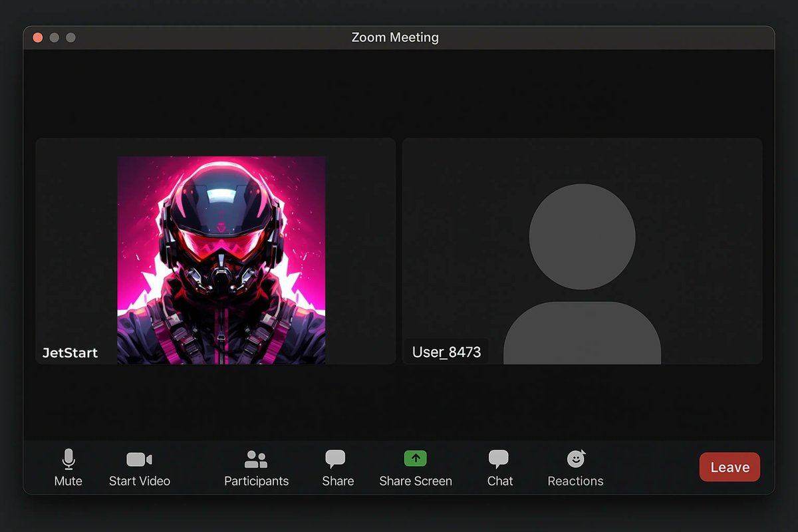Viewport: 798px width, 532px height.
Task: Start Video with the camera icon
Action: [x=140, y=468]
